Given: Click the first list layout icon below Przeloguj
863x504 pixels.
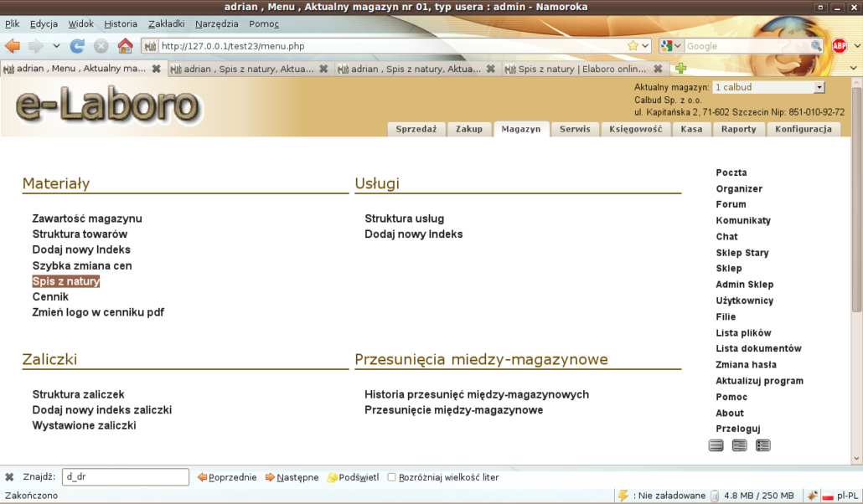Looking at the screenshot, I should 716,445.
